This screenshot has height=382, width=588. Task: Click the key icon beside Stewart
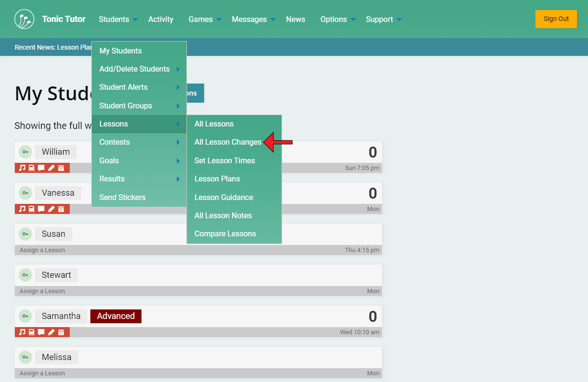[25, 275]
